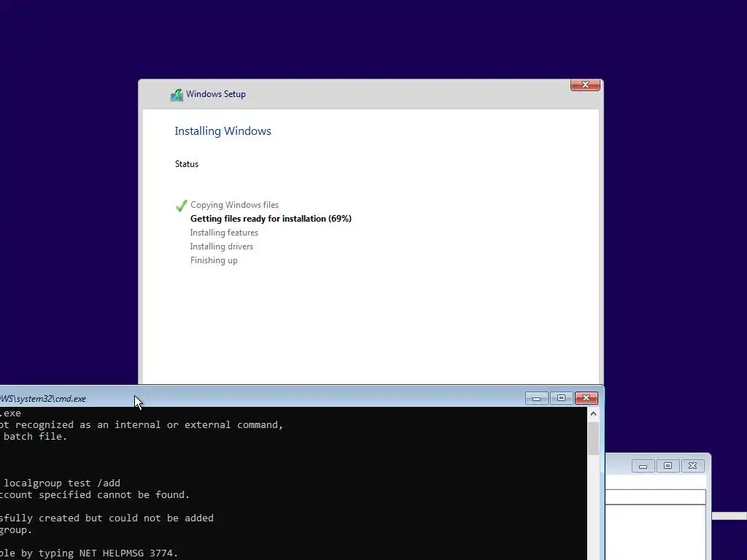Click the input field in background window
This screenshot has height=560, width=747.
pos(656,497)
